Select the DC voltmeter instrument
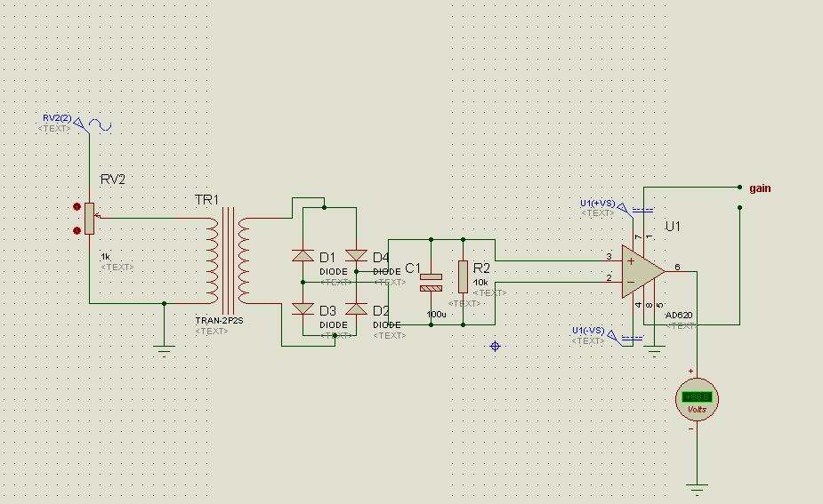 coord(697,398)
